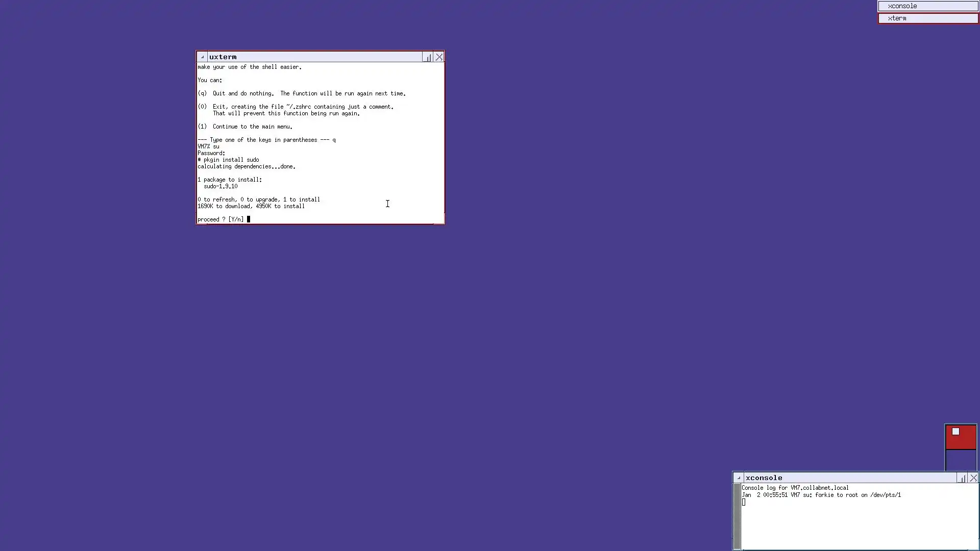Screen dimensions: 980x551
Task: Open the uxterm window menu triangle button
Action: tap(202, 57)
